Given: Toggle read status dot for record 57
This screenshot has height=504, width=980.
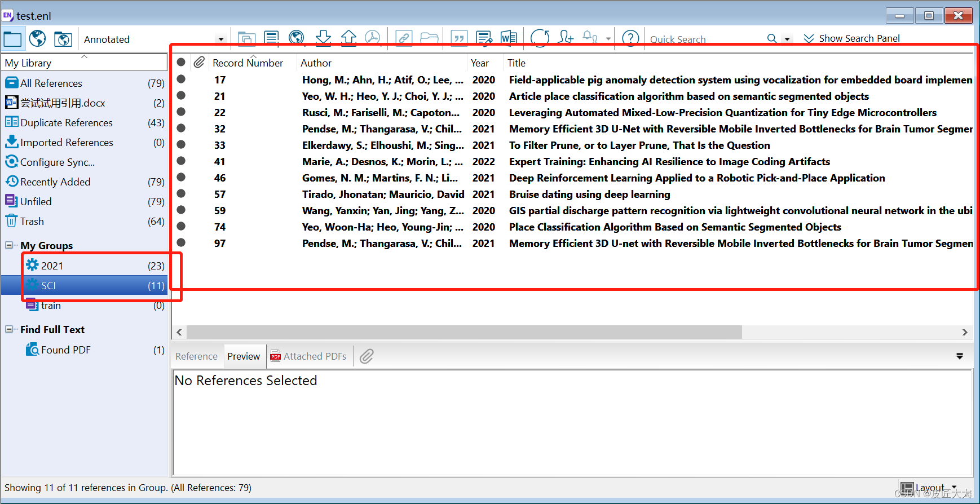Looking at the screenshot, I should coord(181,194).
